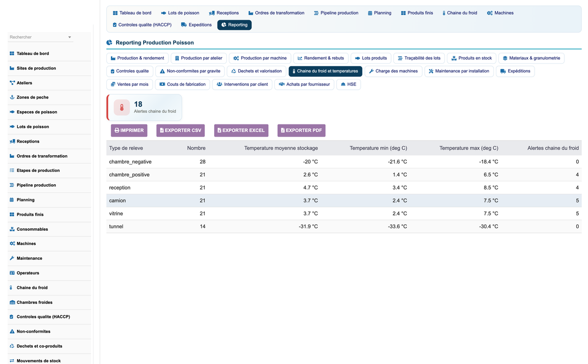Open Dechets et valorisation report tab
The height and width of the screenshot is (364, 588).
coord(257,71)
